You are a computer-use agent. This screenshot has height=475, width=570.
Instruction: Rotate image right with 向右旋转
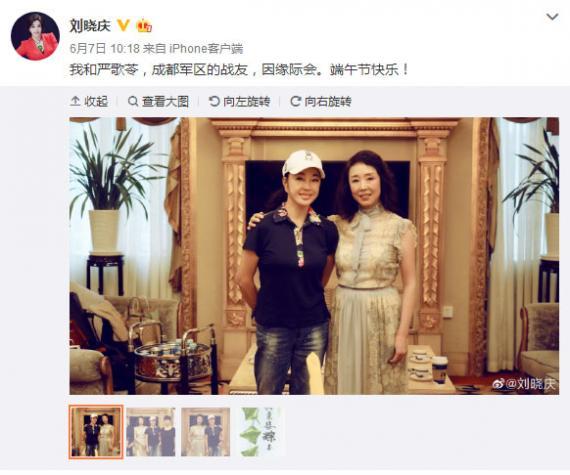pyautogui.click(x=321, y=101)
